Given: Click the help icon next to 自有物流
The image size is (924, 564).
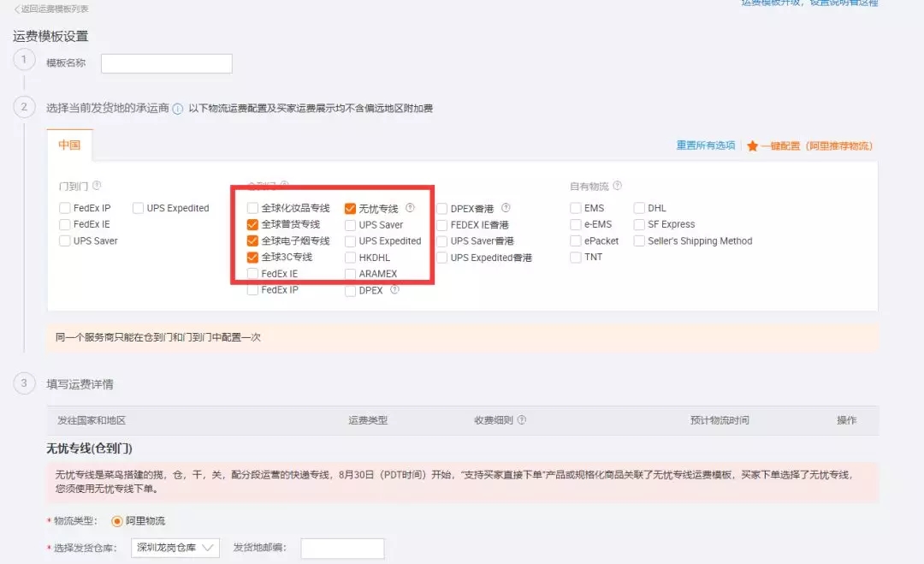Looking at the screenshot, I should [x=617, y=186].
